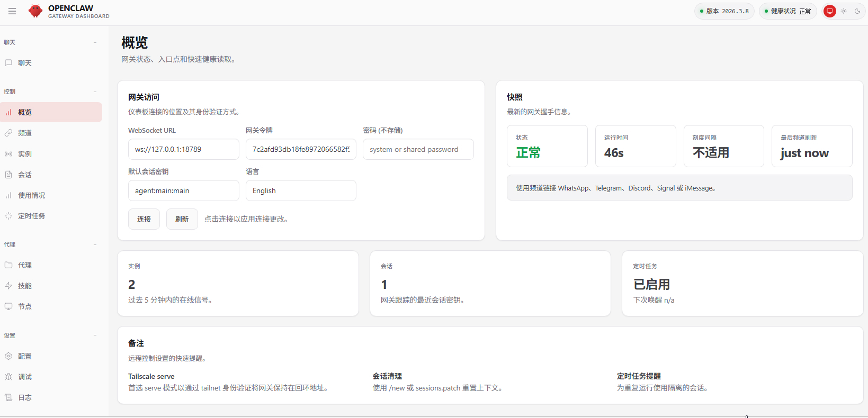868x418 pixels.
Task: Open 聊天 via its chat bubble icon
Action: 8,63
